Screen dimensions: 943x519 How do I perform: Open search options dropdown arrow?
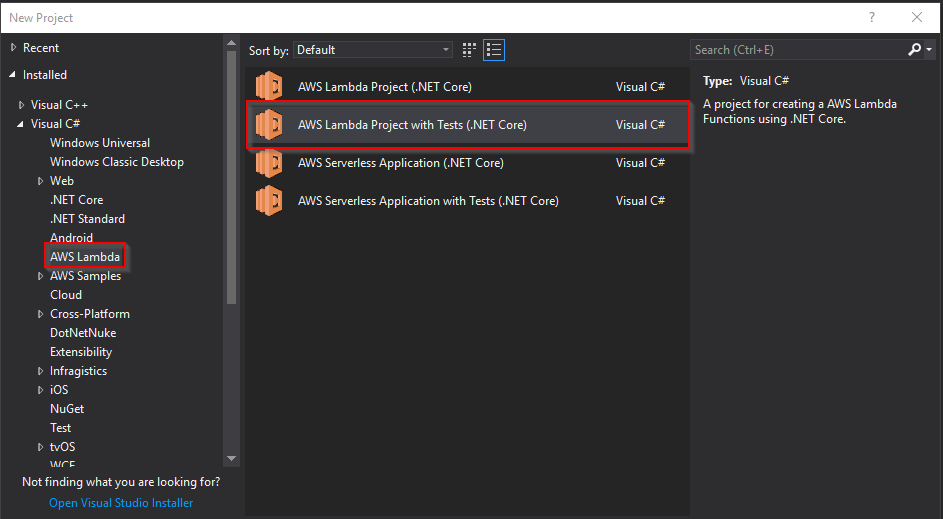929,50
